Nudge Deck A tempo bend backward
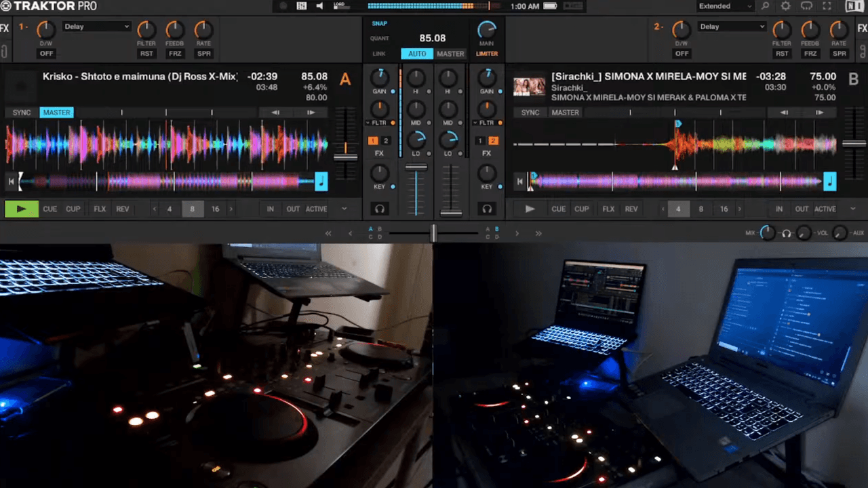 (275, 113)
